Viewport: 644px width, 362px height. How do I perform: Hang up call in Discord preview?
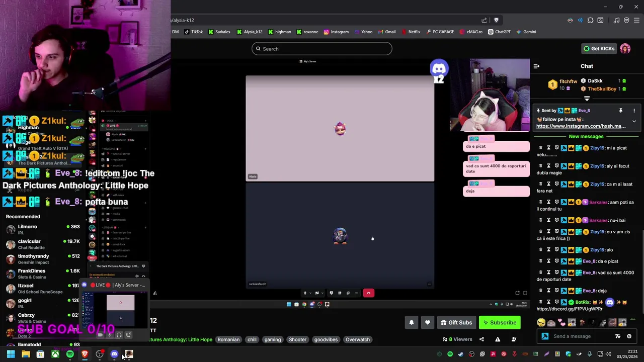[x=129, y=335]
